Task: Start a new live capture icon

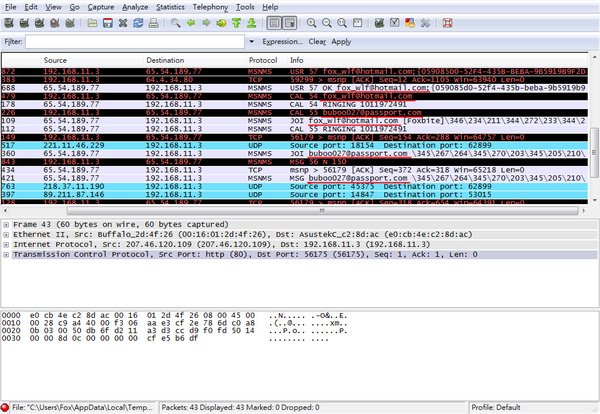Action: coord(39,23)
